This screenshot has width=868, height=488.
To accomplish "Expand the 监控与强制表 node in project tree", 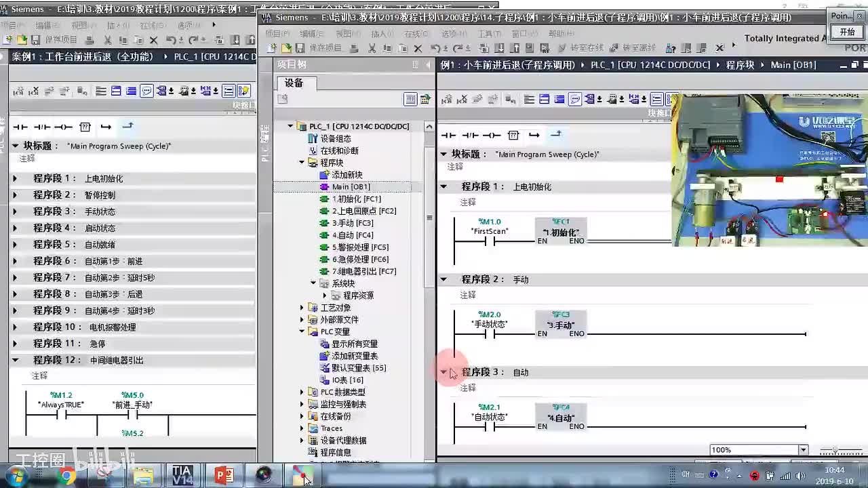I will coord(302,404).
